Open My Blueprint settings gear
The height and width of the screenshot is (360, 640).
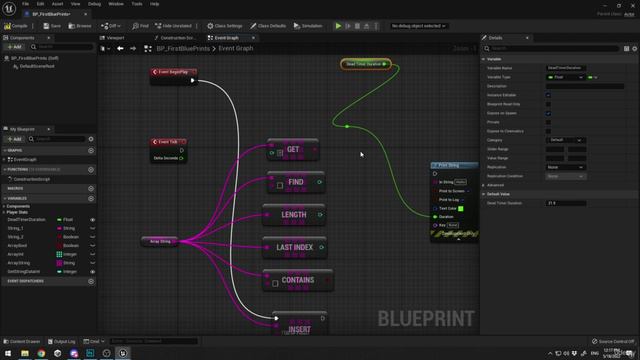coord(91,139)
